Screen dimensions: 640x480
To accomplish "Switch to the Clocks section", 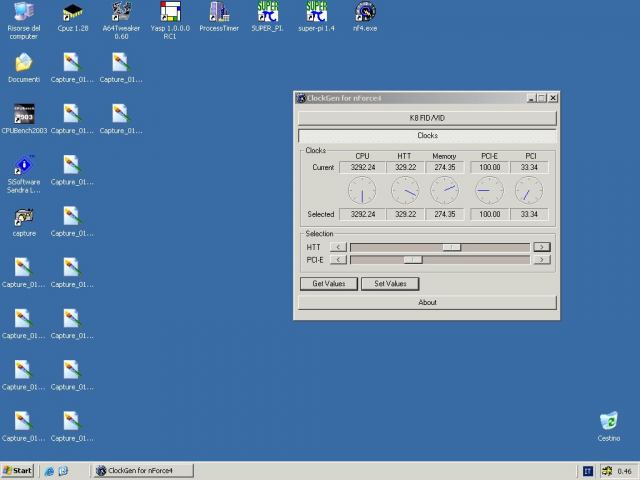I will (x=427, y=136).
